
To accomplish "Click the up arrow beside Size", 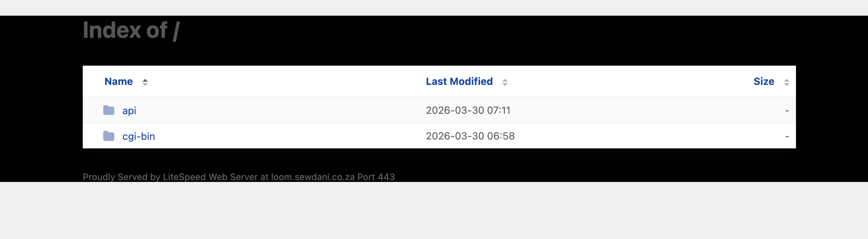I will [787, 80].
